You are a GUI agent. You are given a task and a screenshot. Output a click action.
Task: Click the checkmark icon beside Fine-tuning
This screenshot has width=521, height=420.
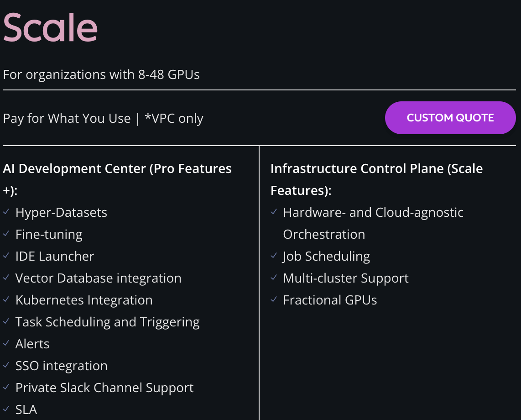6,234
